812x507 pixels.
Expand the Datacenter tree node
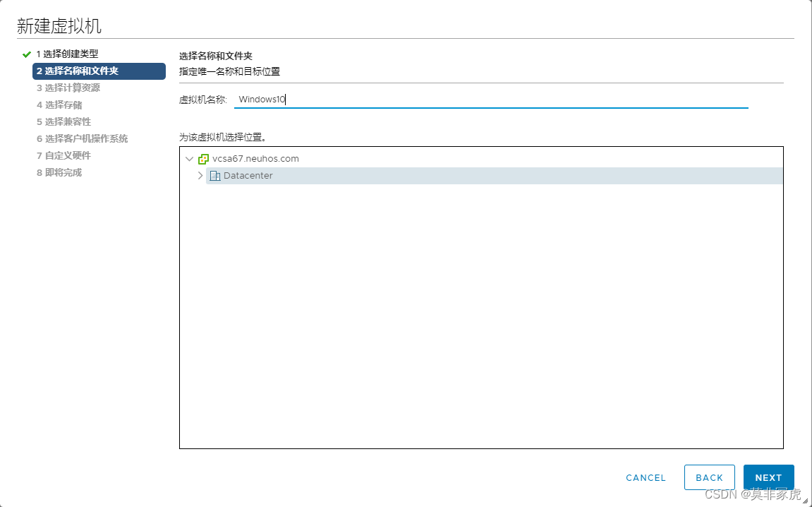(200, 176)
